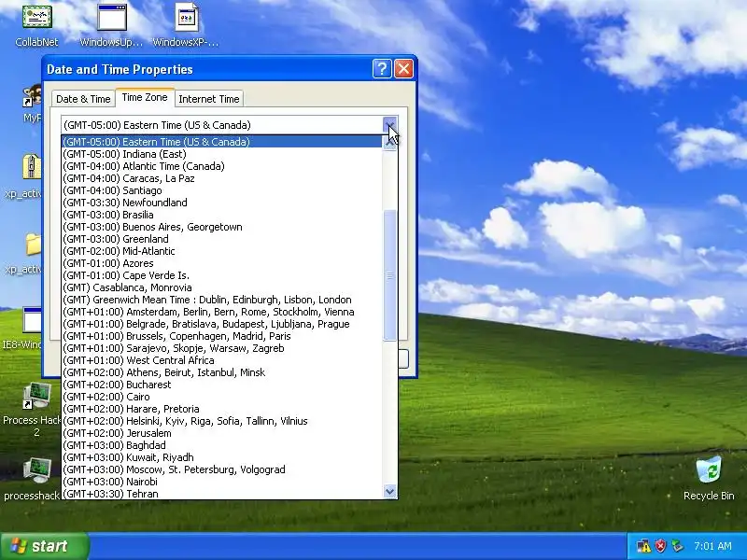Select Eastern Time (US & Canada) in list
Viewport: 747px width, 560px height.
[x=222, y=142]
